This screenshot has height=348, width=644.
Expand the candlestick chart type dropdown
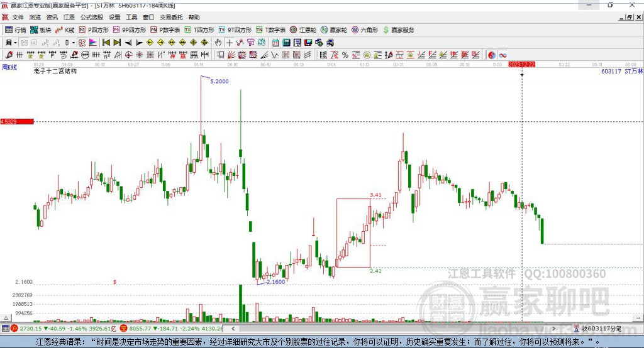[x=74, y=43]
